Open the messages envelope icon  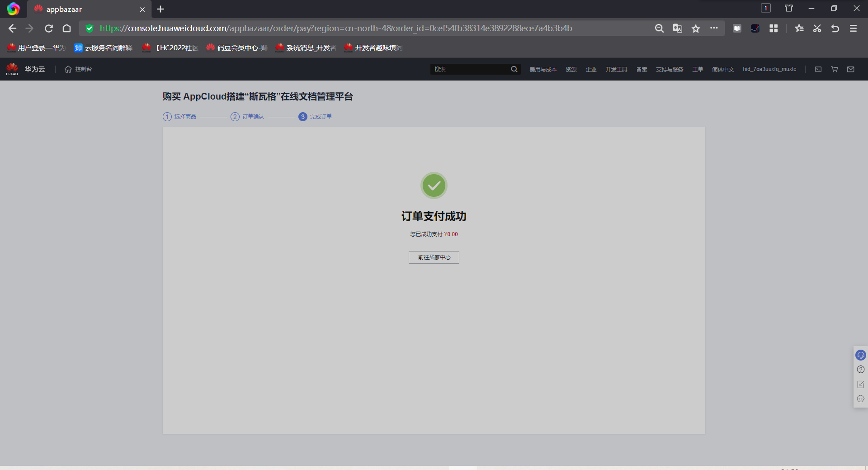click(851, 69)
